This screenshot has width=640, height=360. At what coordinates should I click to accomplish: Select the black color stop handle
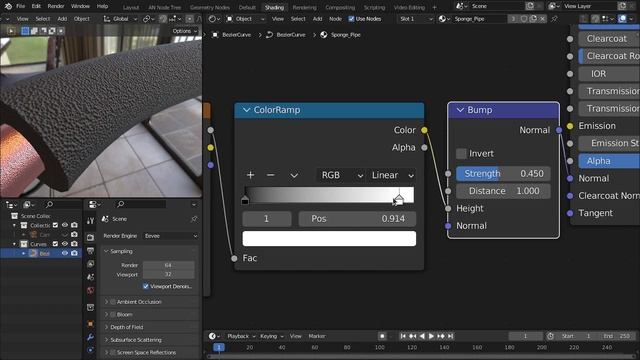coord(245,200)
